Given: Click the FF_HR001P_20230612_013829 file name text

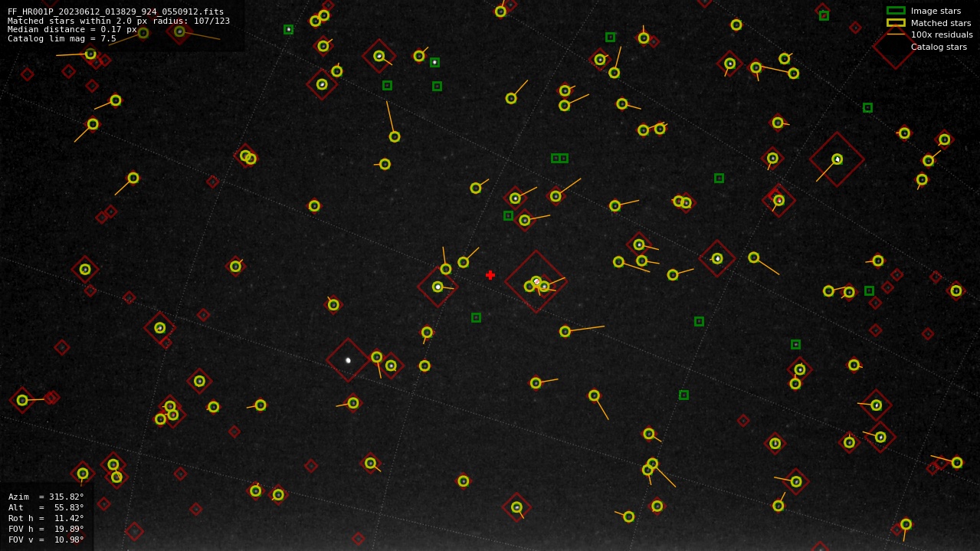Looking at the screenshot, I should 116,11.
